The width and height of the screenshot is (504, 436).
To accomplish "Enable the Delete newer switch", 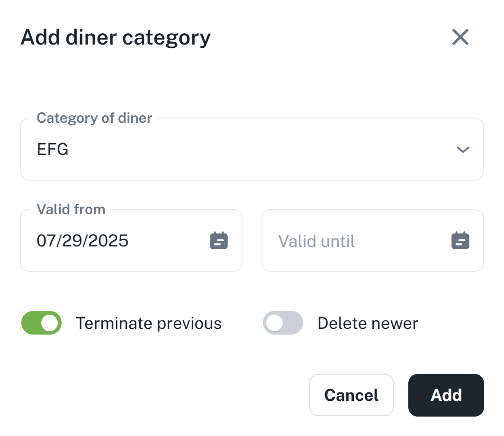I will click(x=283, y=323).
